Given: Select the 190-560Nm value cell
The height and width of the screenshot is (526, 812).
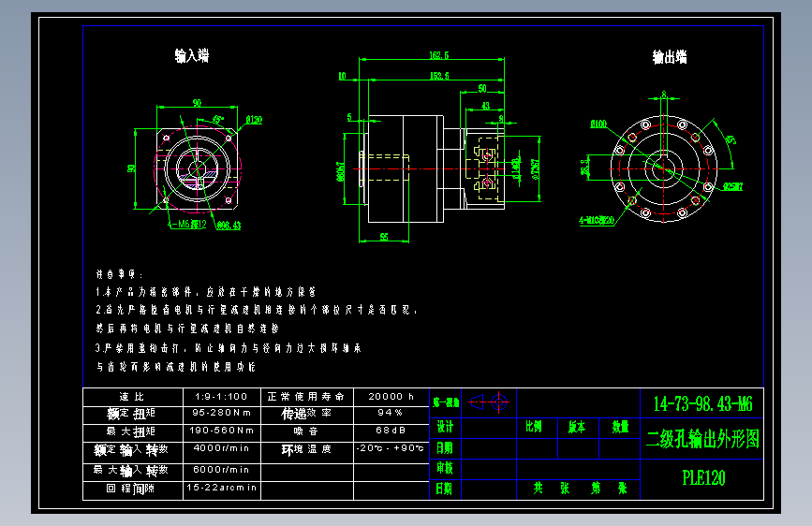Looking at the screenshot, I should coord(222,432).
